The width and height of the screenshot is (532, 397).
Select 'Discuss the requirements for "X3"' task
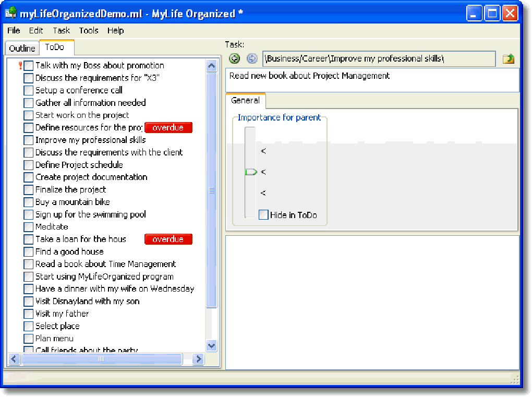98,78
